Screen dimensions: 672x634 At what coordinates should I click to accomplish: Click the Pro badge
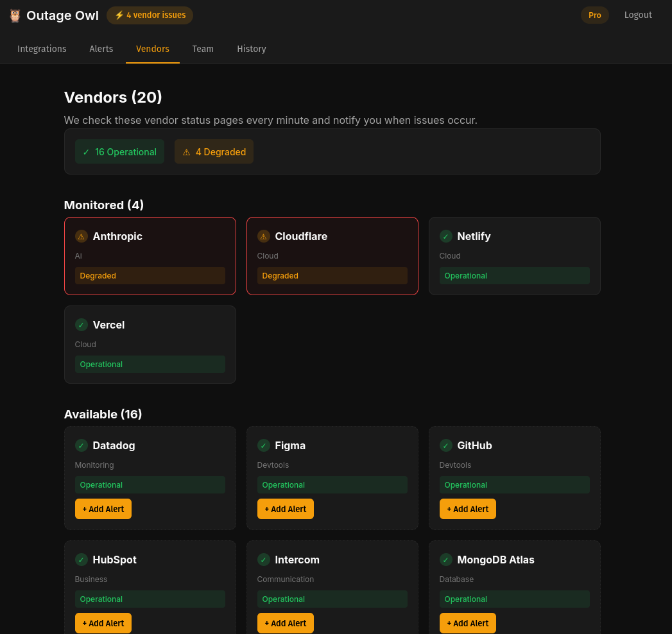tap(594, 15)
